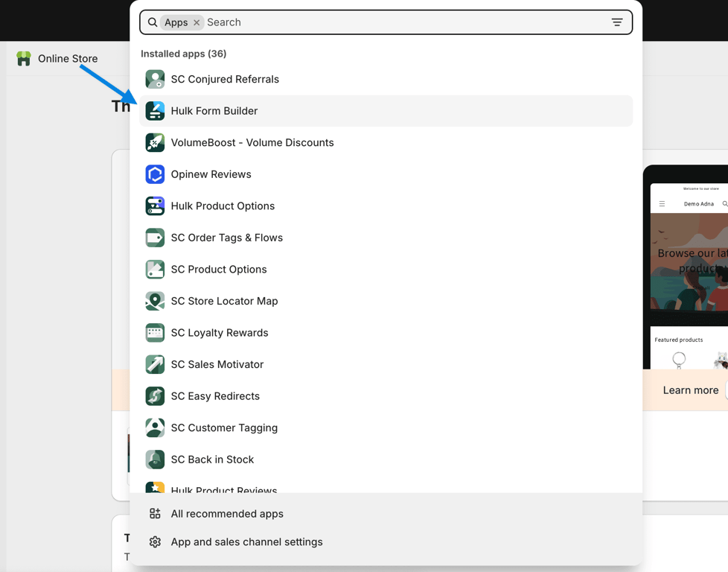The width and height of the screenshot is (728, 572).
Task: Click the Hulk Product Options icon
Action: click(155, 206)
